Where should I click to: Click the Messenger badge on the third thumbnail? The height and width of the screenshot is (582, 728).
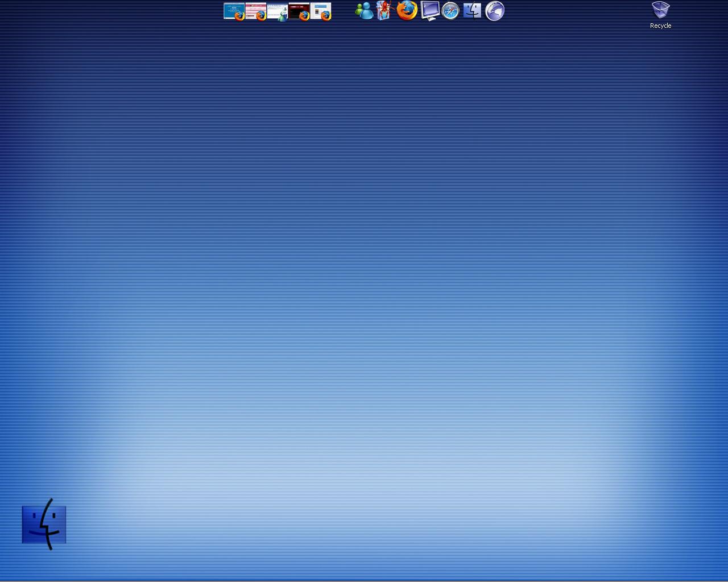tap(283, 16)
